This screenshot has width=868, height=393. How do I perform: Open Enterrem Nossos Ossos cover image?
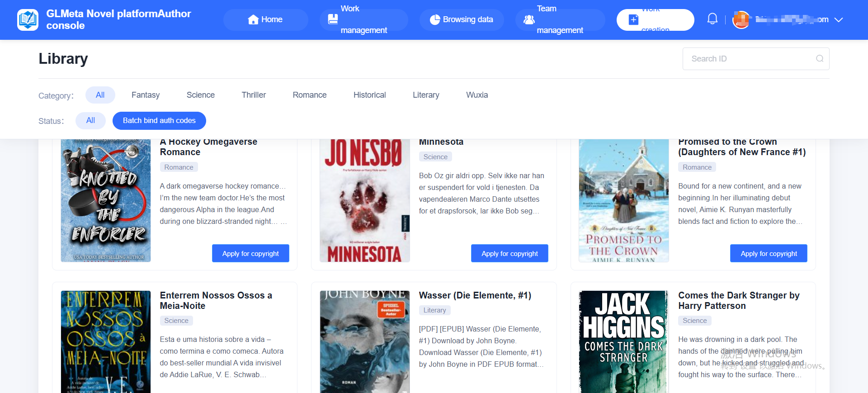106,342
